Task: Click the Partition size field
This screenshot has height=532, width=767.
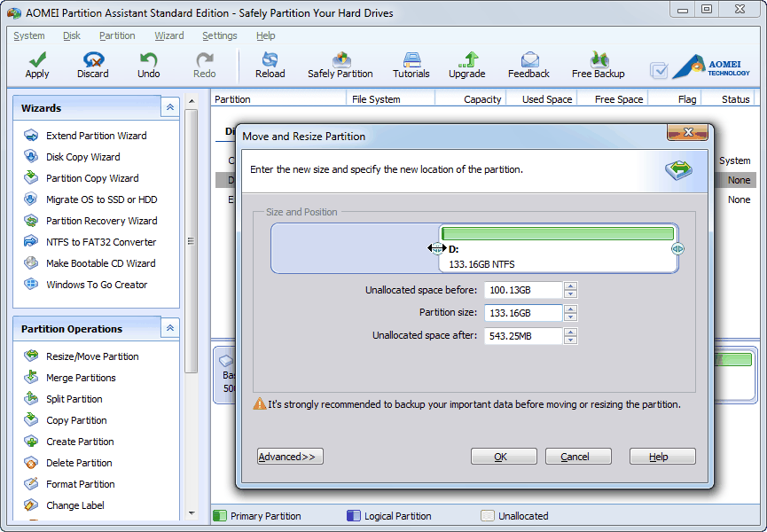Action: (523, 313)
